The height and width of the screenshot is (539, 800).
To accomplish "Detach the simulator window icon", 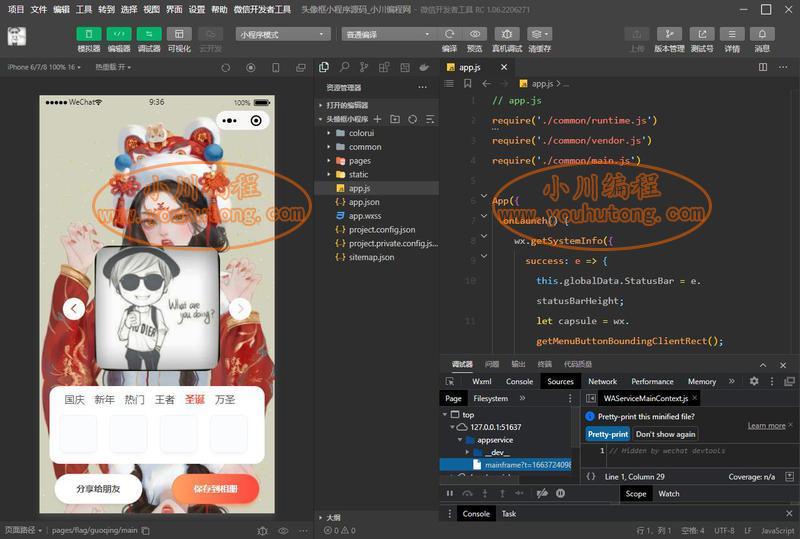I will tap(301, 67).
